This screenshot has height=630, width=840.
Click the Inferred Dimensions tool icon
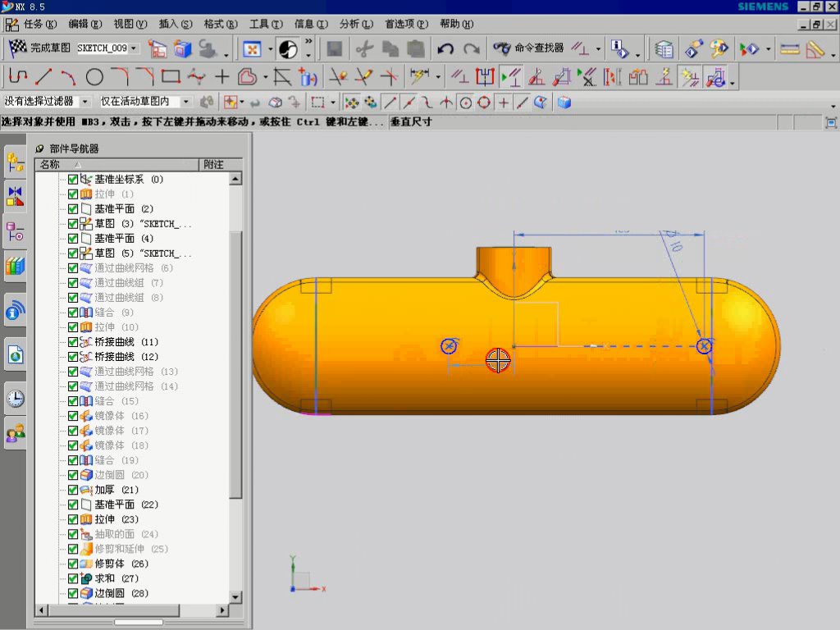419,76
